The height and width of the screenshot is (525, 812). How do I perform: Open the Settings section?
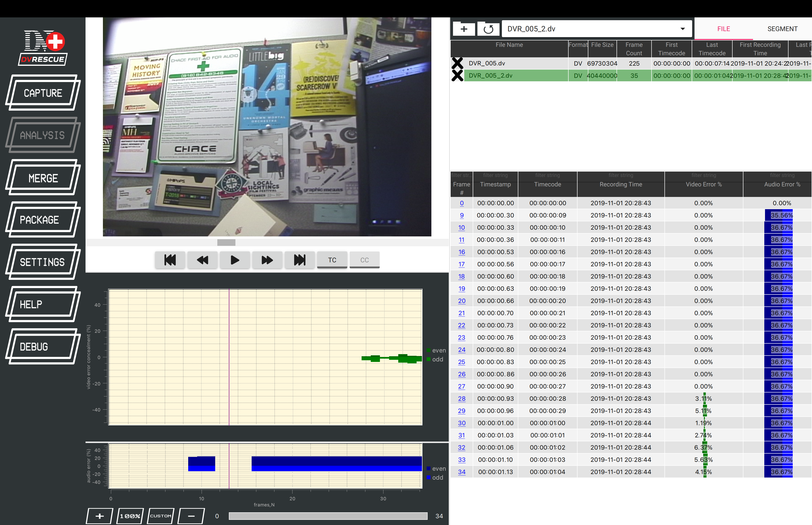(x=43, y=262)
